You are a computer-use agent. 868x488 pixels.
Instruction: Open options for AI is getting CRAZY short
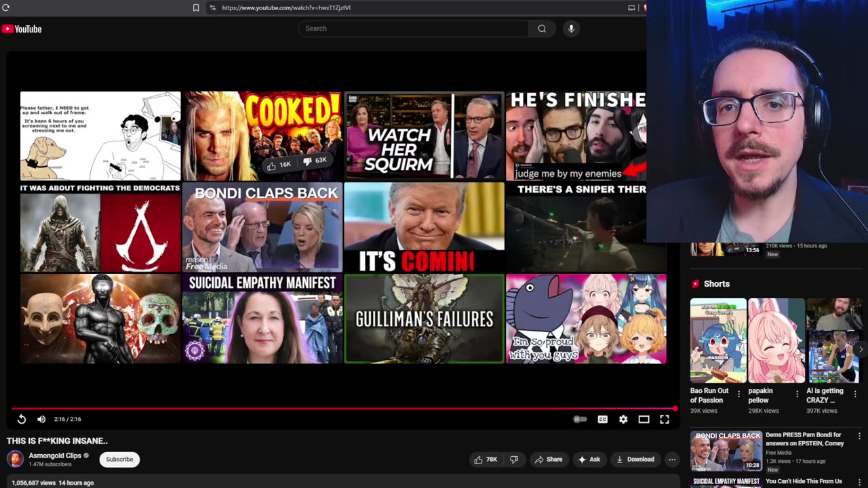pyautogui.click(x=855, y=394)
